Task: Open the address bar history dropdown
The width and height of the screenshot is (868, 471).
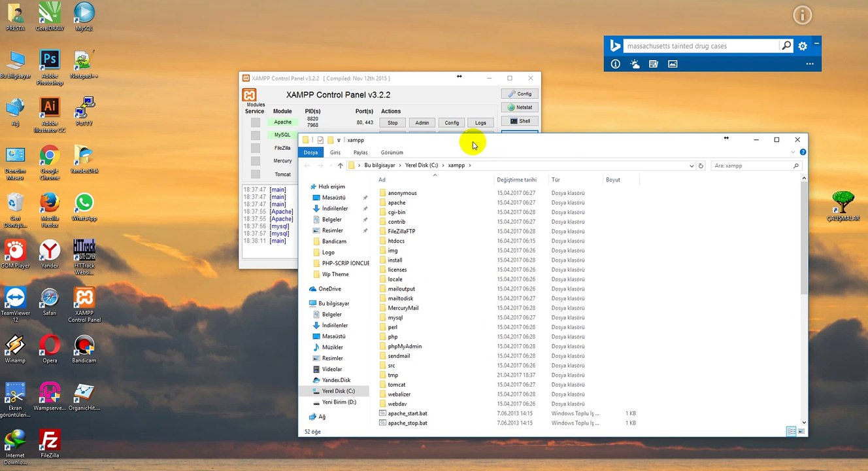Action: coord(692,166)
